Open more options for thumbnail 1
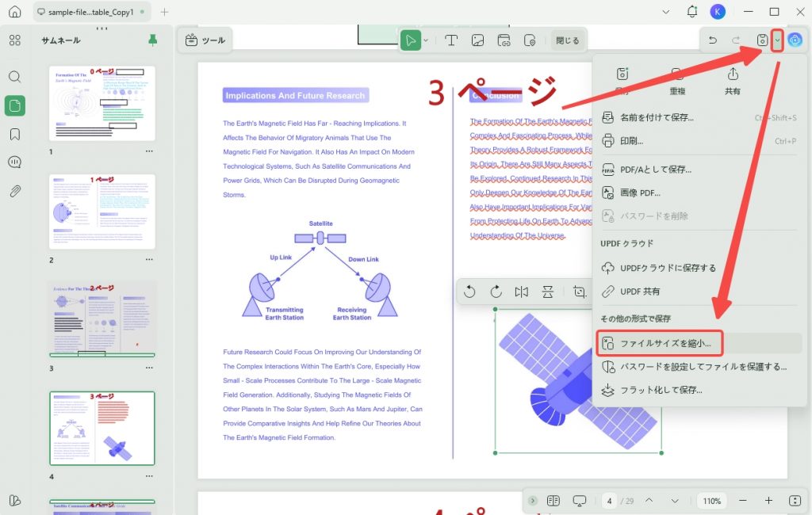Image resolution: width=812 pixels, height=515 pixels. coord(149,151)
